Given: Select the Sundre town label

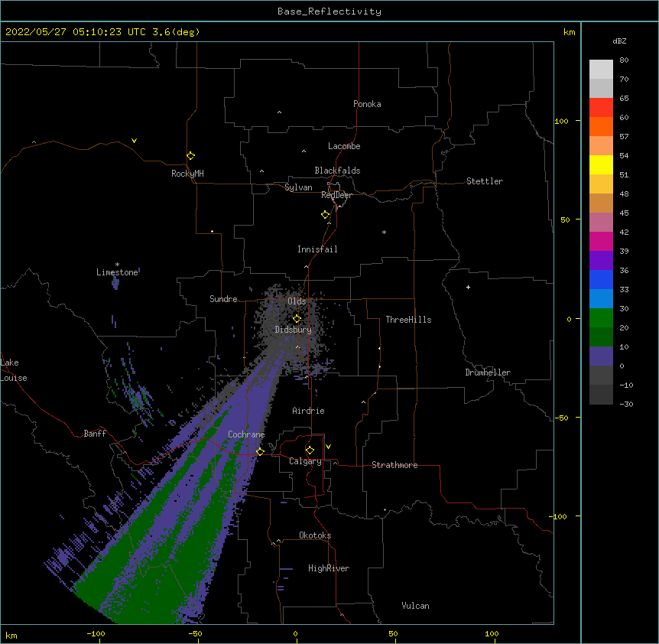Looking at the screenshot, I should pos(223,299).
